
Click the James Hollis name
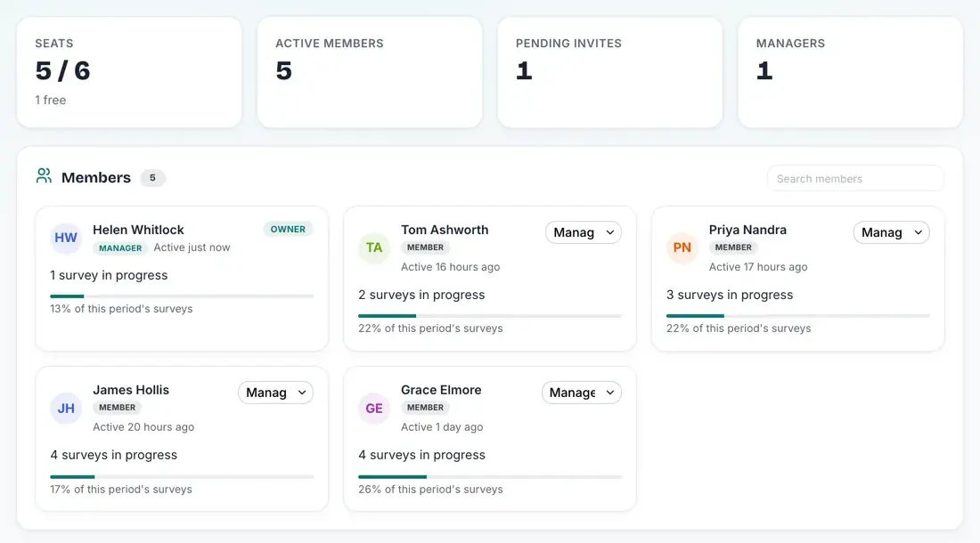tap(131, 390)
